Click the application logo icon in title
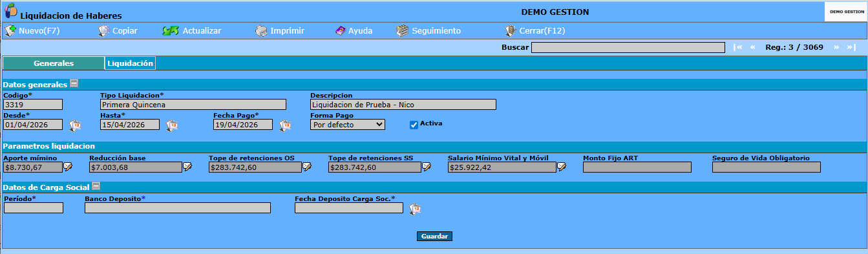 click(x=11, y=10)
